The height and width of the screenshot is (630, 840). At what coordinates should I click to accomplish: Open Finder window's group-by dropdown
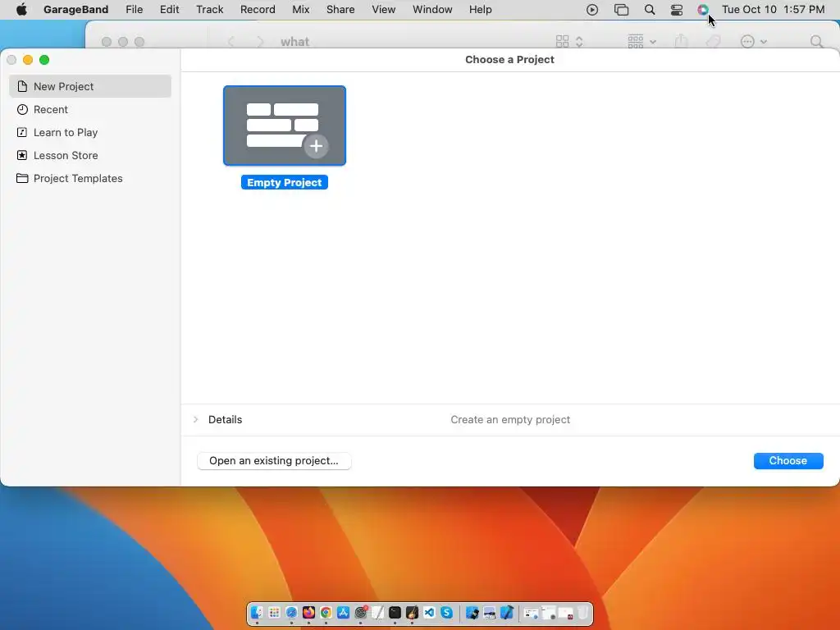[x=641, y=42]
